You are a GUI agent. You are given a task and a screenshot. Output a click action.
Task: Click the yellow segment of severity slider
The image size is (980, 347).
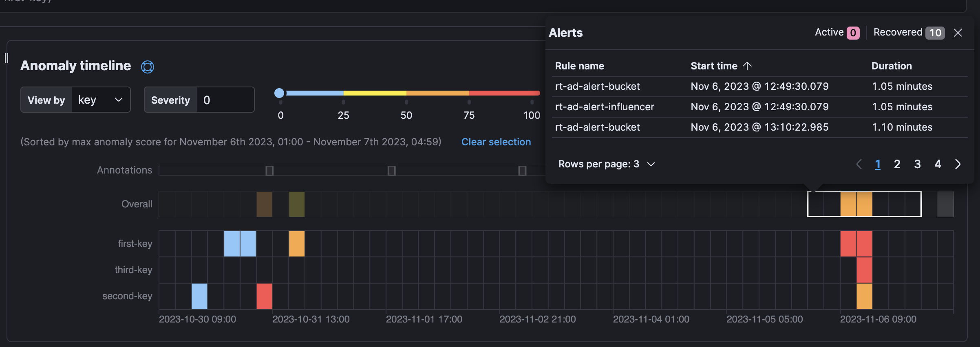tap(375, 93)
